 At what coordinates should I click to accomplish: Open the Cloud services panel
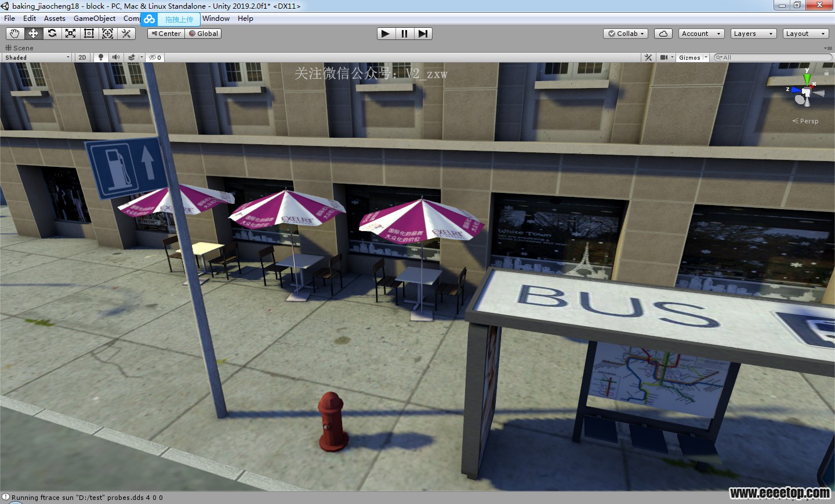[x=663, y=34]
